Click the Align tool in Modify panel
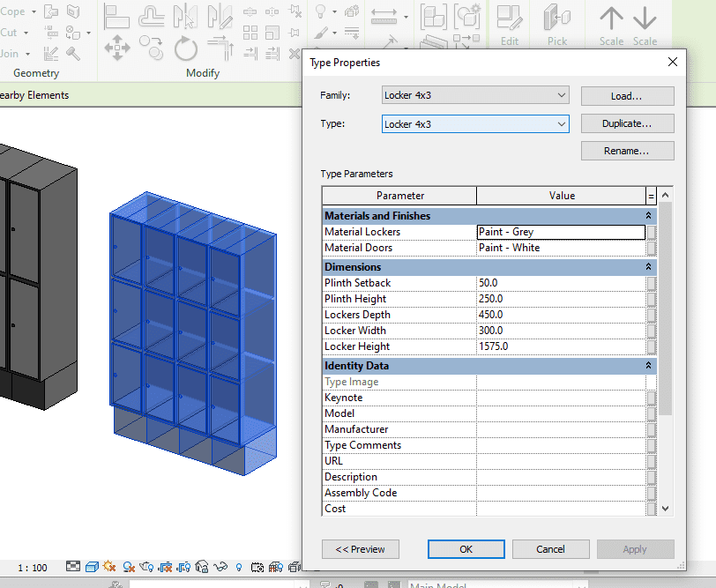Image resolution: width=716 pixels, height=588 pixels. 118,18
